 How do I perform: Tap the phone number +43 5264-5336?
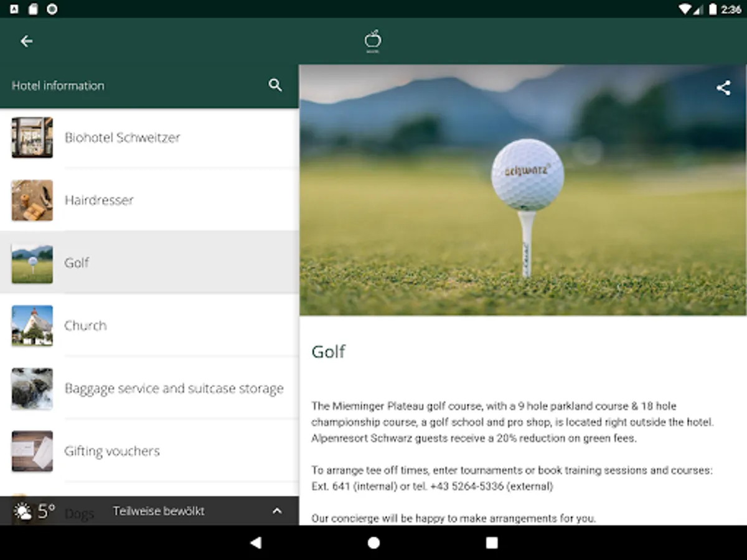pos(466,487)
